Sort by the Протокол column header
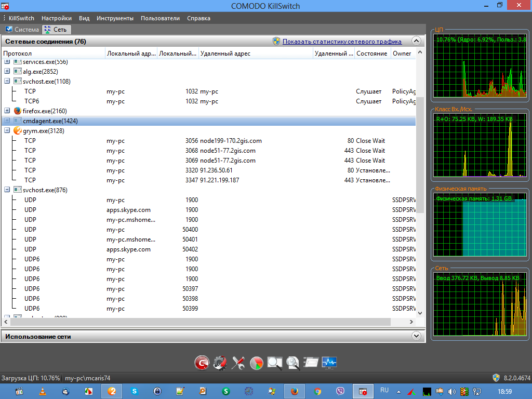The height and width of the screenshot is (399, 532). tap(54, 54)
